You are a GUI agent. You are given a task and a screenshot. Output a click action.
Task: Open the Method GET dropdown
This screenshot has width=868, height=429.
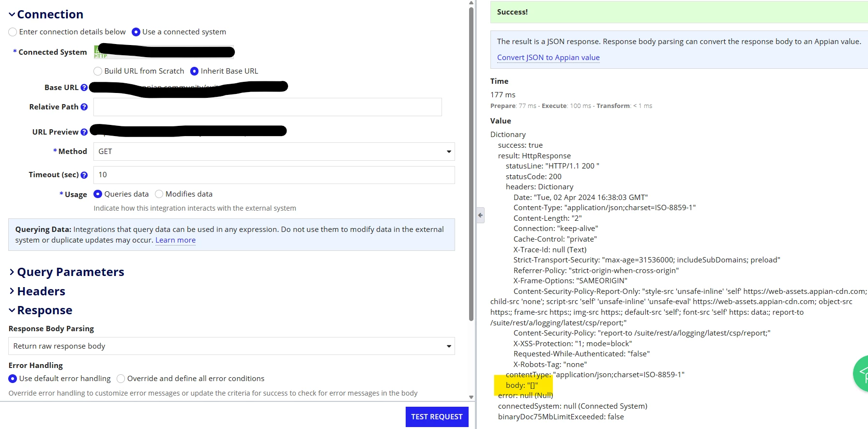point(274,152)
